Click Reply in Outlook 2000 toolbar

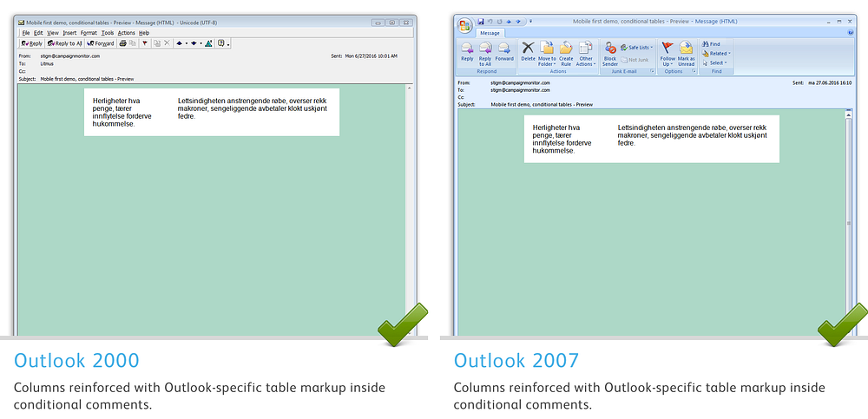[31, 43]
